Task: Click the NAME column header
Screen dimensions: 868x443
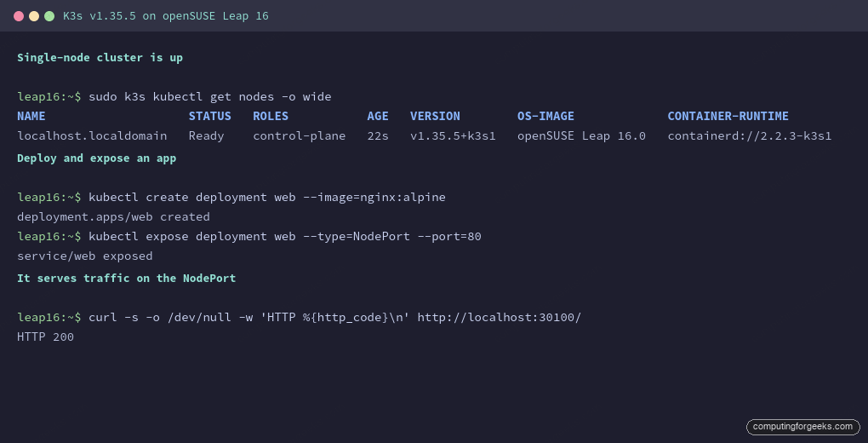Action: pyautogui.click(x=31, y=116)
